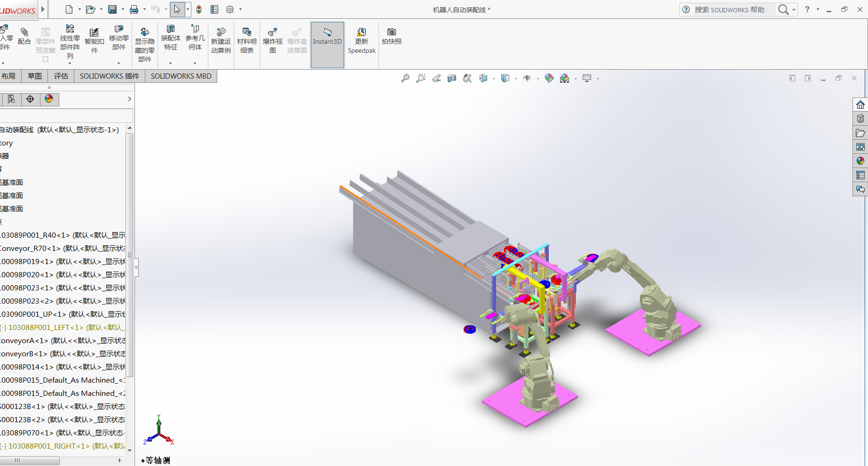The image size is (868, 466).
Task: Open the Design Library in the task pane
Action: click(x=860, y=119)
